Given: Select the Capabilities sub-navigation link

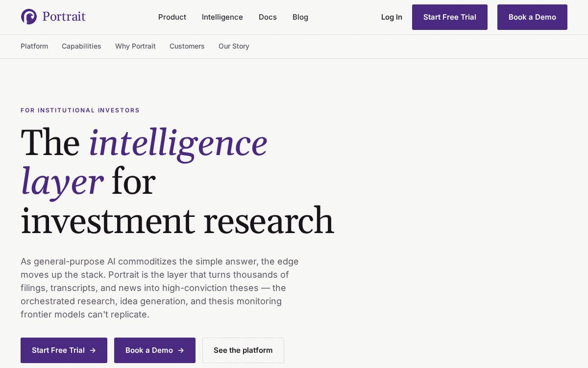Looking at the screenshot, I should pyautogui.click(x=81, y=46).
